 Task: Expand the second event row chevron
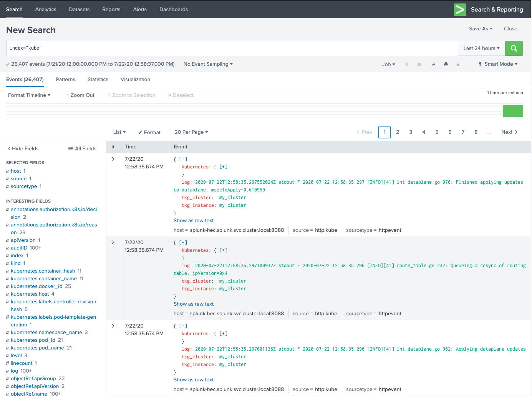[x=113, y=242]
